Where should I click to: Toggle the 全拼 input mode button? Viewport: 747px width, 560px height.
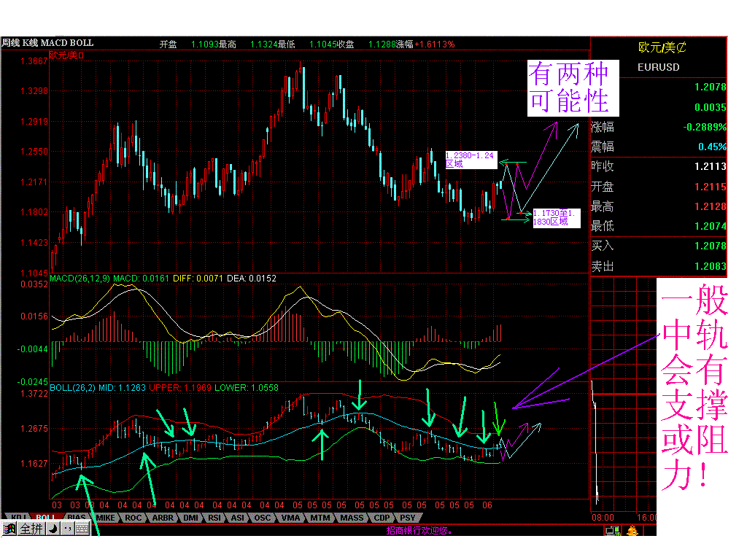pyautogui.click(x=31, y=529)
